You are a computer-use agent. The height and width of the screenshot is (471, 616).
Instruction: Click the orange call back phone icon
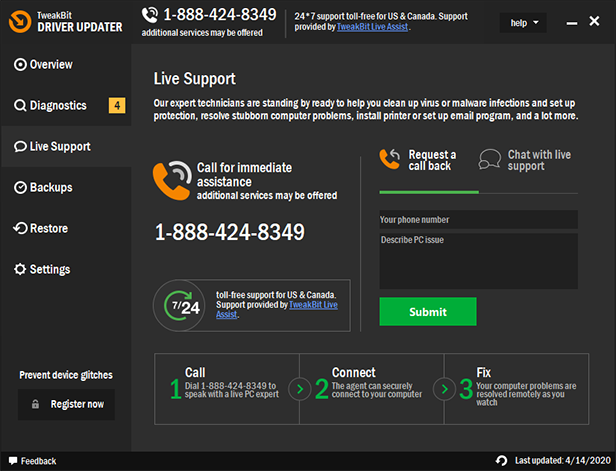click(x=389, y=159)
